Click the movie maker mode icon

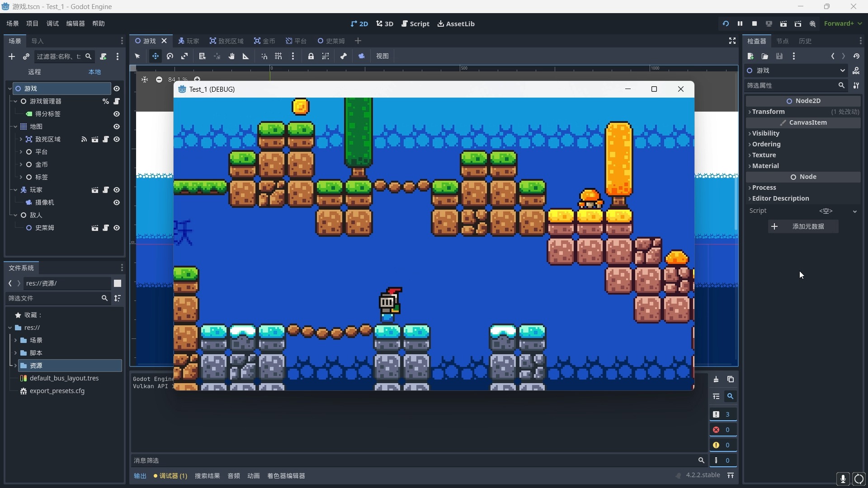tap(813, 23)
